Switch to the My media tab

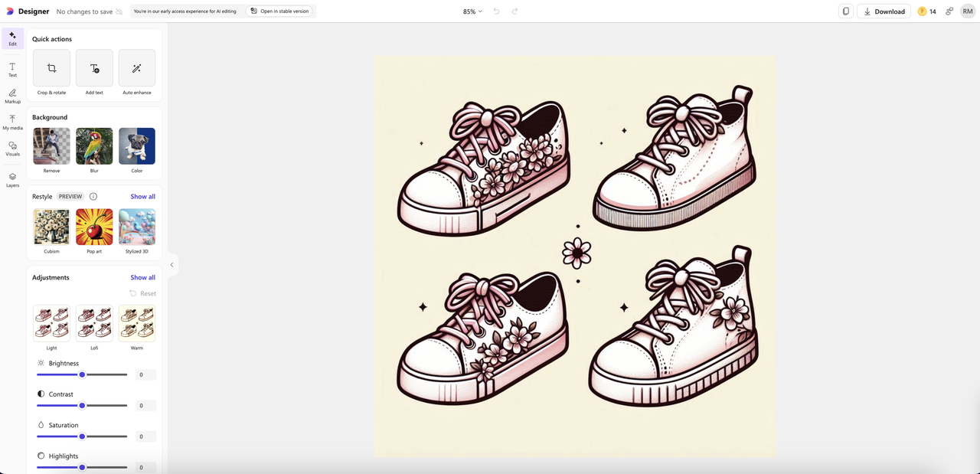pos(12,123)
